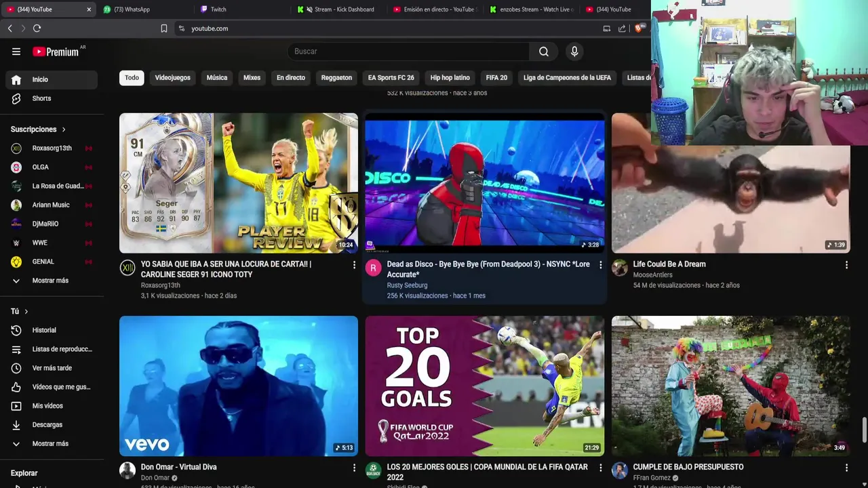The width and height of the screenshot is (868, 488).
Task: Switch to the Emisión en directo tab
Action: (x=437, y=9)
